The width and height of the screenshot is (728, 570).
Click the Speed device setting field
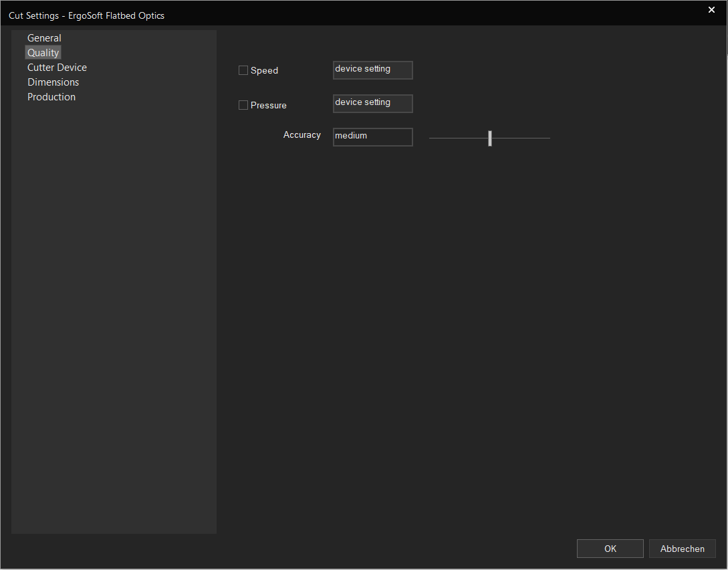(373, 70)
